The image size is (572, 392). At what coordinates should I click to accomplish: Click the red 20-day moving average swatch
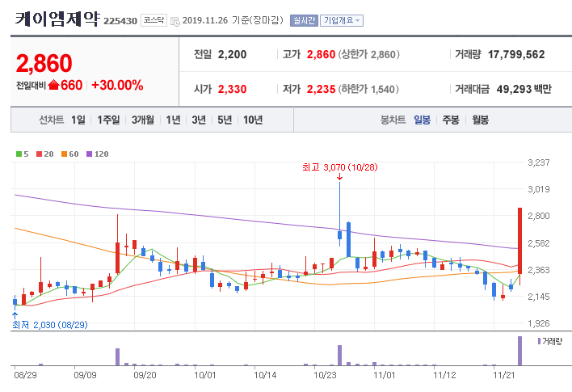tap(40, 154)
